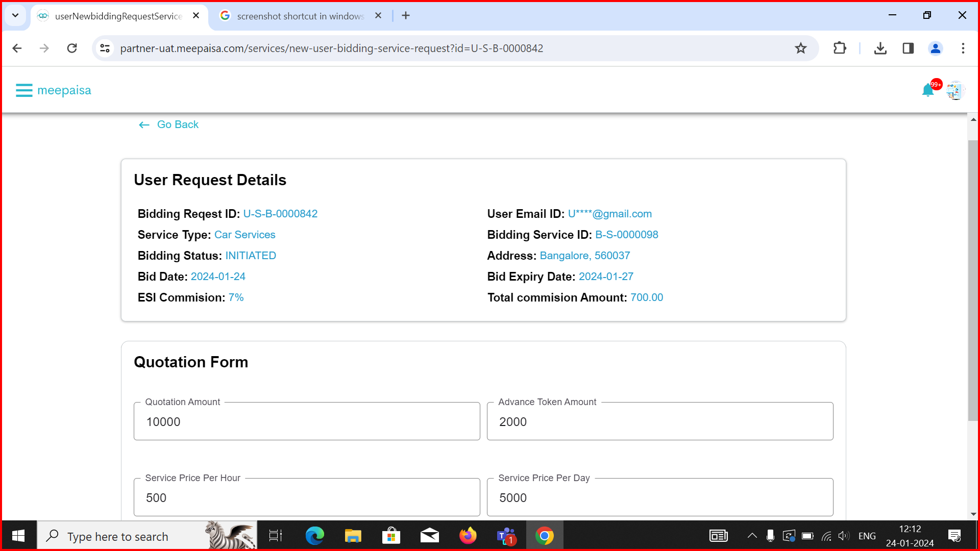
Task: Open Firefox from taskbar
Action: click(x=468, y=536)
